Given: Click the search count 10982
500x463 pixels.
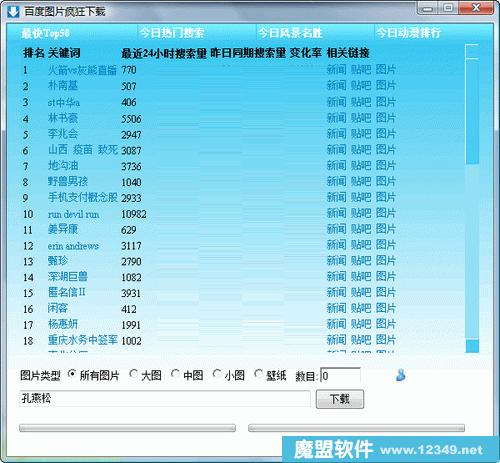Looking at the screenshot, I should [134, 214].
